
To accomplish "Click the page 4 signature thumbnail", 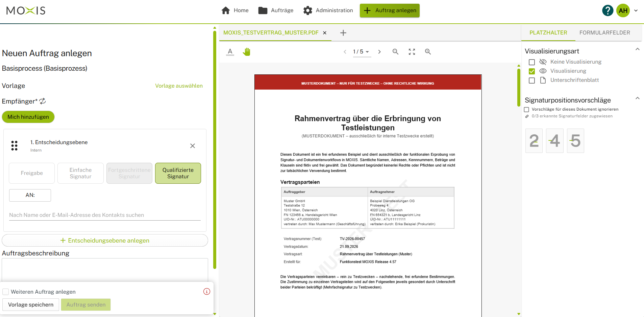I will 555,141.
